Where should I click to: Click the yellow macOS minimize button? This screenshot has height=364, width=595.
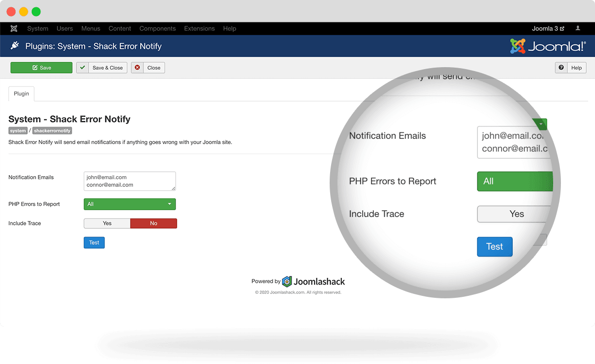[23, 12]
